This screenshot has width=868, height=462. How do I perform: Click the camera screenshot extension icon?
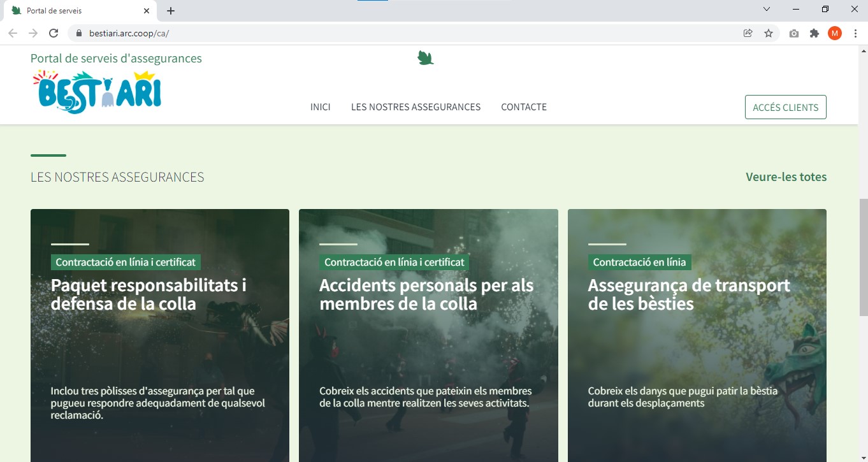pyautogui.click(x=793, y=33)
